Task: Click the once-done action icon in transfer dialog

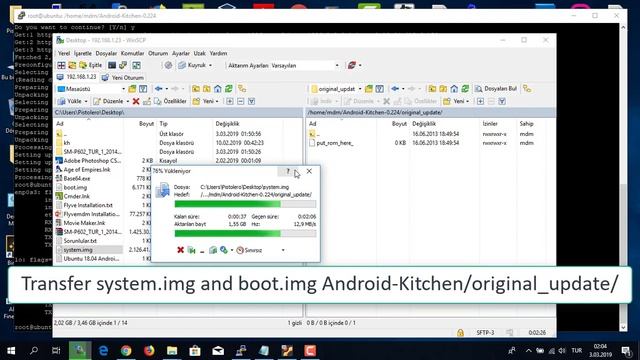Action: click(x=224, y=250)
